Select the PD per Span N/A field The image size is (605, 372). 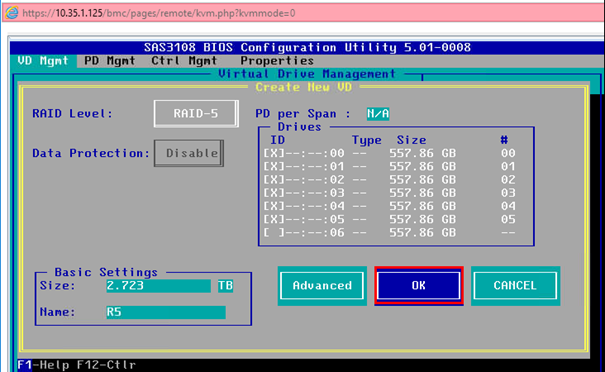pyautogui.click(x=378, y=113)
